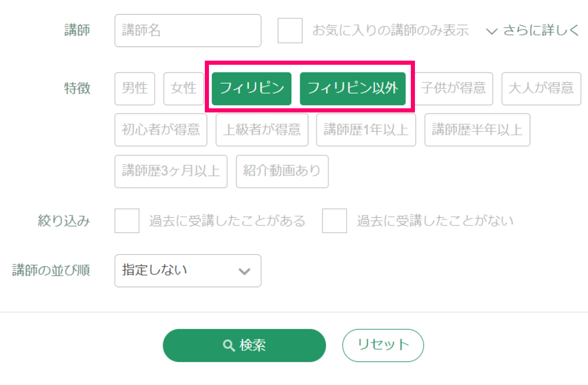Select the 子供が得意 filter tag
The height and width of the screenshot is (385, 588).
click(x=454, y=88)
